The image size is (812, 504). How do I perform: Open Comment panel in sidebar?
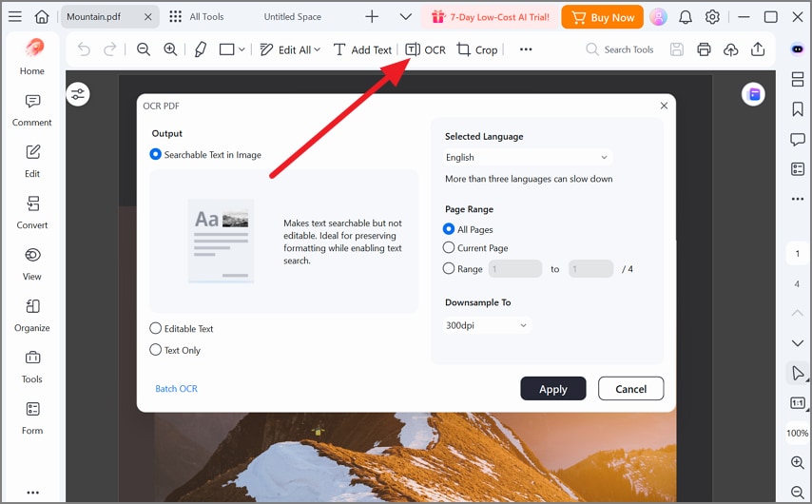[x=32, y=110]
